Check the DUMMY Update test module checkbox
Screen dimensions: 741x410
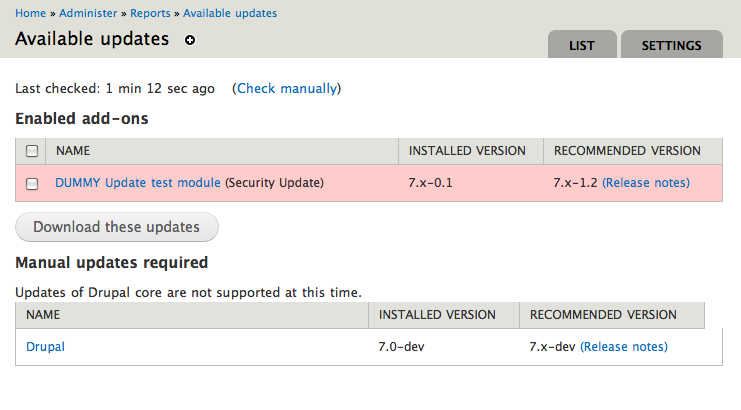[x=32, y=184]
